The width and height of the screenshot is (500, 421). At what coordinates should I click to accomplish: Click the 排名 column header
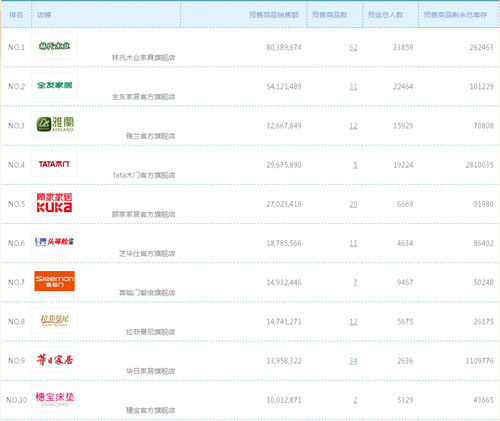[16, 15]
